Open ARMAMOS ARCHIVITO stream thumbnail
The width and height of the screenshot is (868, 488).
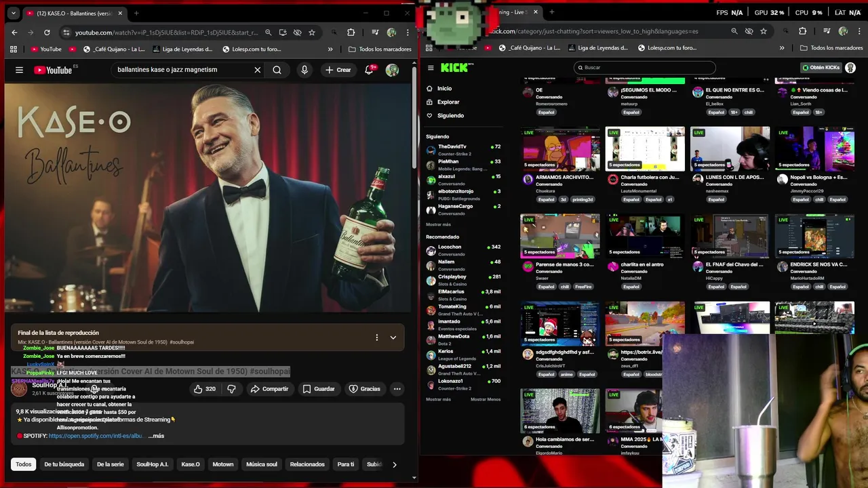[560, 148]
